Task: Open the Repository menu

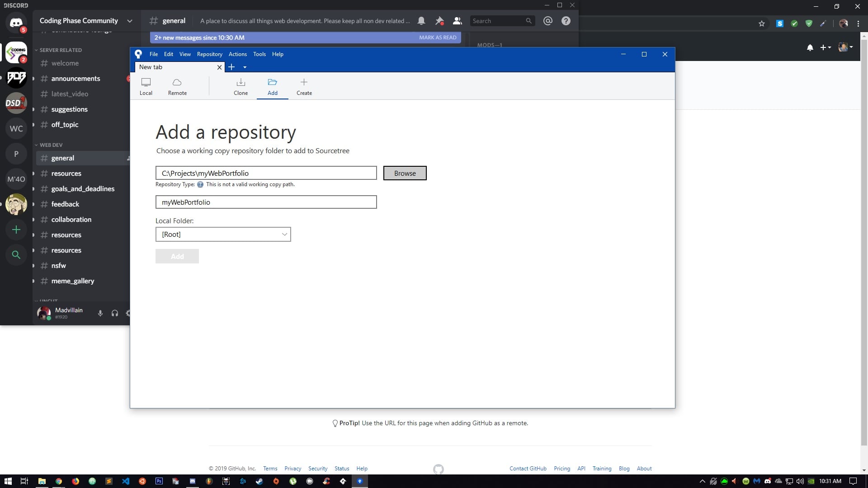Action: point(209,54)
